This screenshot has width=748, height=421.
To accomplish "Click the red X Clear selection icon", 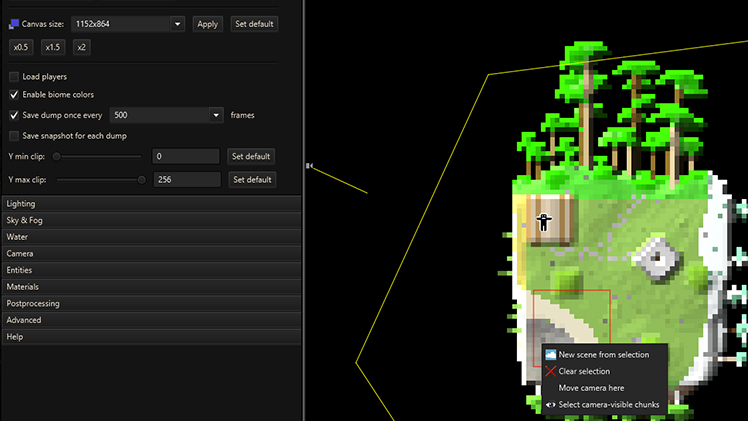I will pos(550,371).
